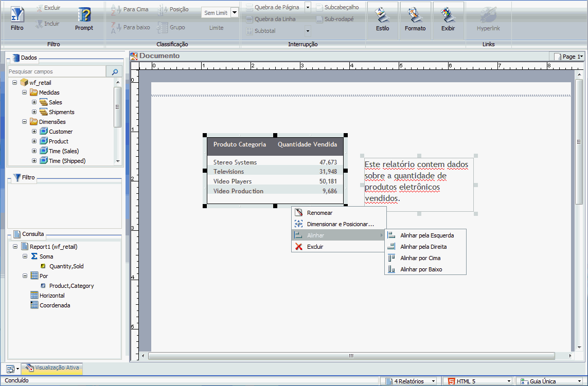Open the Sem Limit dropdown

pos(235,12)
